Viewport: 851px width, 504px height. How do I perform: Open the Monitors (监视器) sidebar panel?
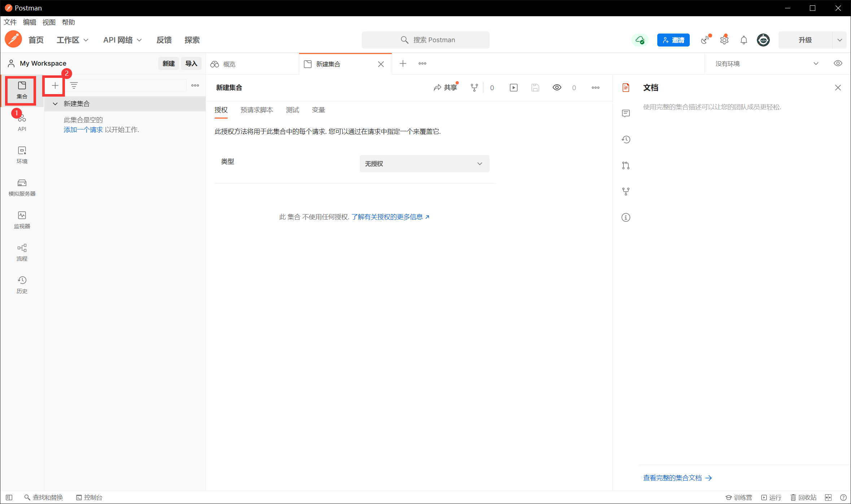click(22, 220)
